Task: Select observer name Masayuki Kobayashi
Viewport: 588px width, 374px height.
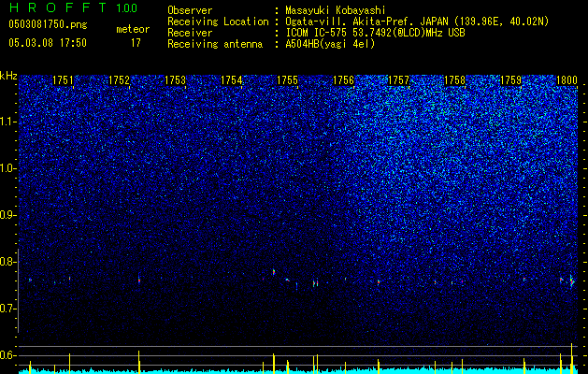Action: click(335, 10)
